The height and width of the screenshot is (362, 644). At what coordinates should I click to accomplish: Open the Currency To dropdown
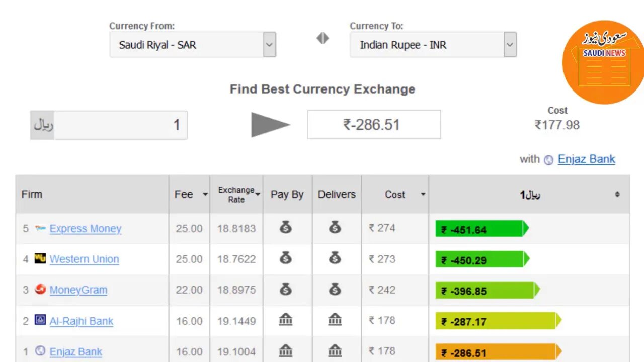click(x=433, y=45)
